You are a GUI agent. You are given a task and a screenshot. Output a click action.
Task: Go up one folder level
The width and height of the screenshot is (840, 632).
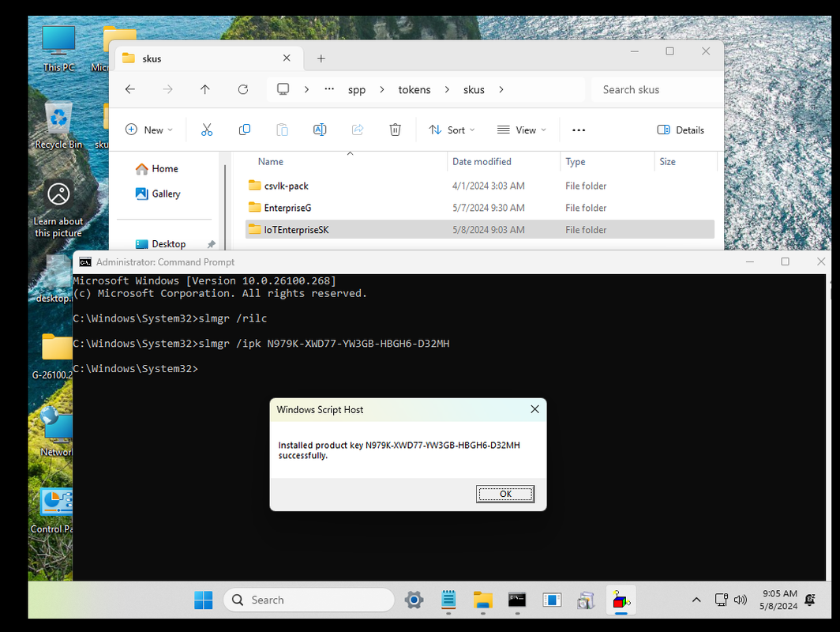pyautogui.click(x=205, y=89)
